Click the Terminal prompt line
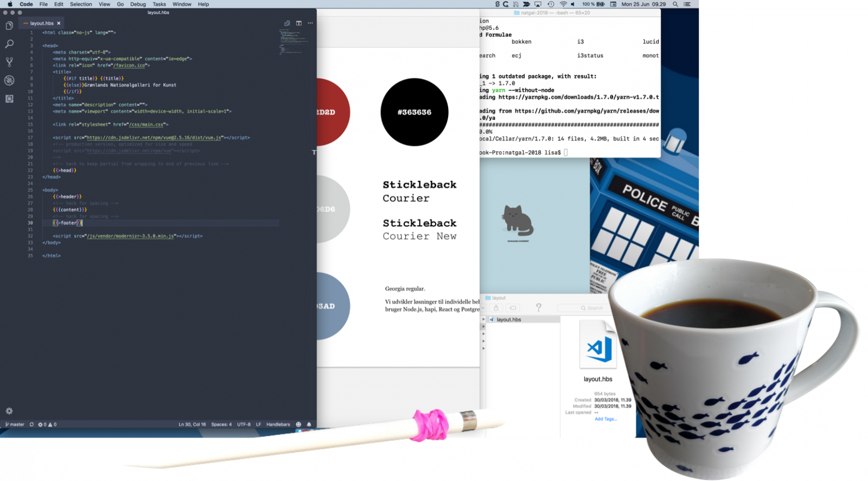The width and height of the screenshot is (868, 481). [524, 153]
